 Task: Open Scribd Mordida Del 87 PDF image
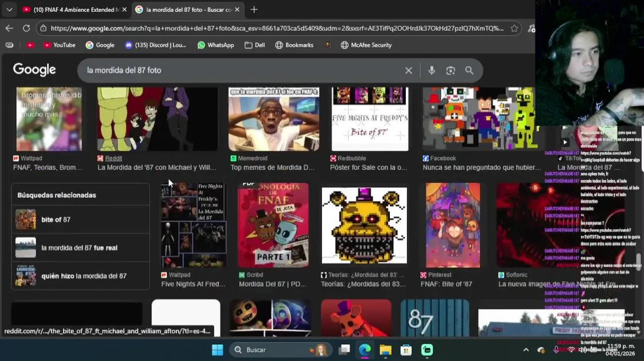(x=273, y=225)
